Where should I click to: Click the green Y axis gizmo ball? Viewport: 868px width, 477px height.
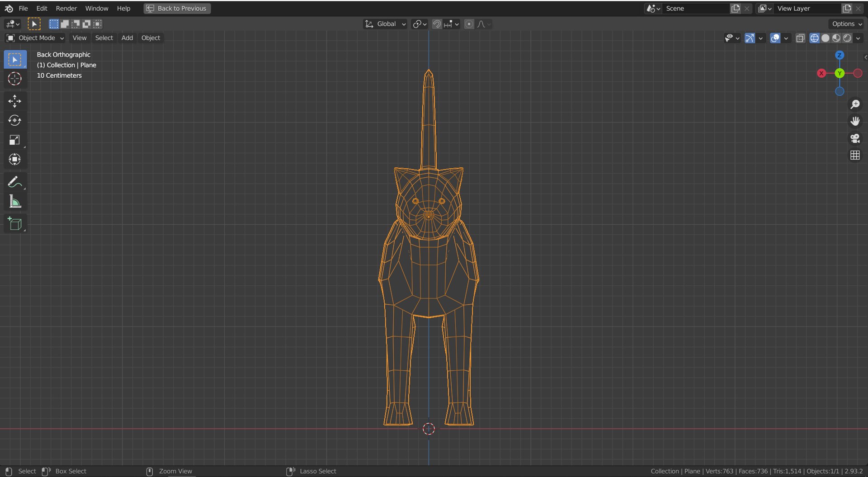[840, 73]
